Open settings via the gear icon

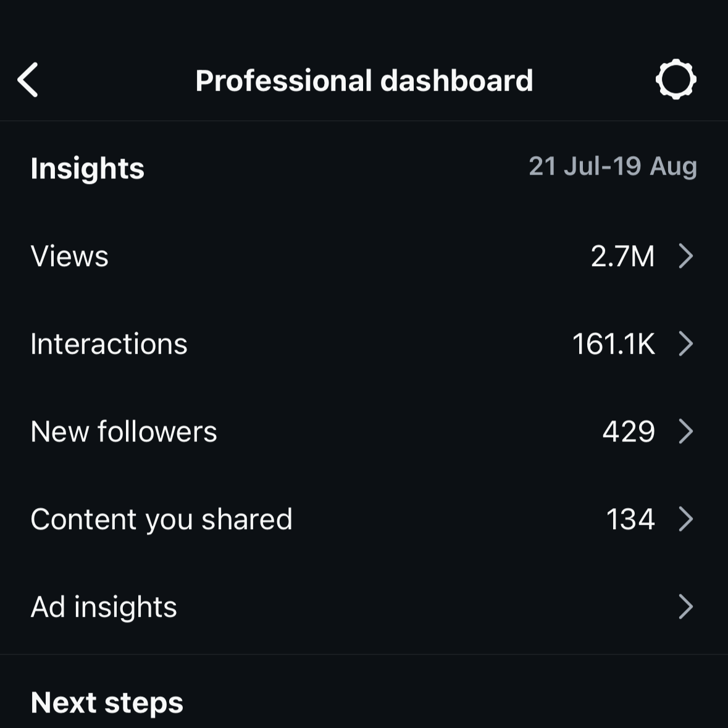coord(676,80)
